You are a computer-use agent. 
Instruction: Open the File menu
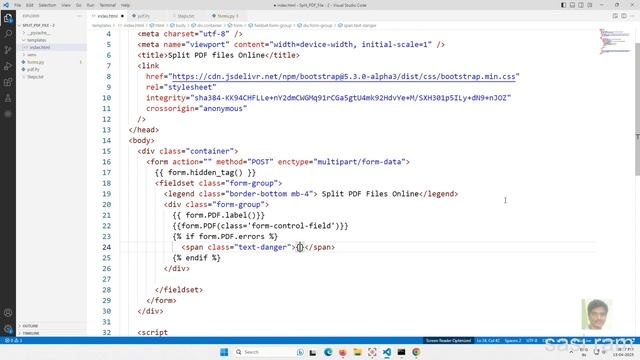tap(18, 5)
